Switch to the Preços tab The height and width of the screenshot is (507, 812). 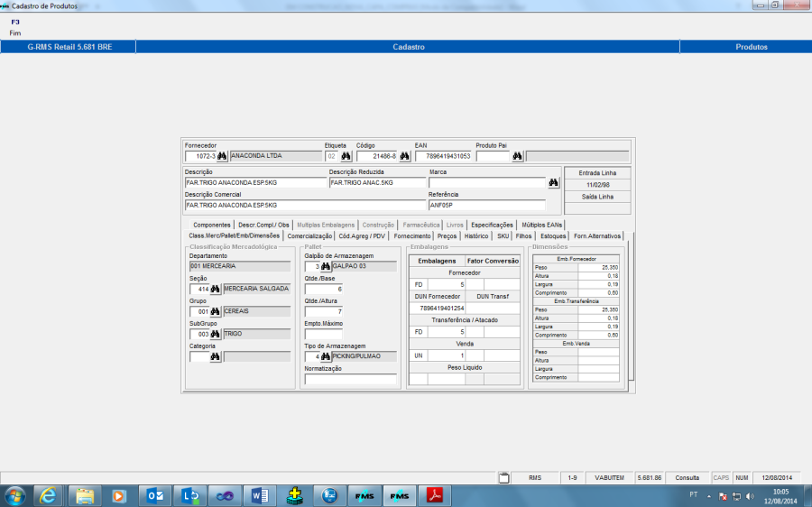(447, 236)
